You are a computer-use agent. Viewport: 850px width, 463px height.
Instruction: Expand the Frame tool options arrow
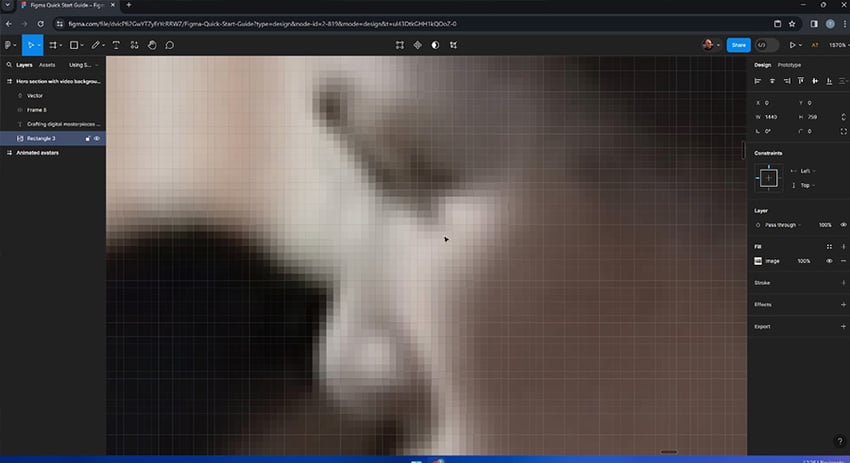click(60, 46)
